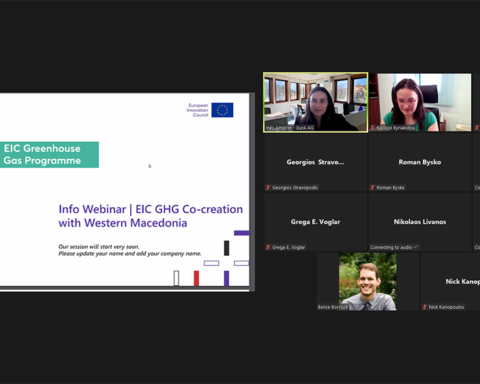The height and width of the screenshot is (384, 480).
Task: Click the red vertical bar on the slide
Action: [196, 278]
